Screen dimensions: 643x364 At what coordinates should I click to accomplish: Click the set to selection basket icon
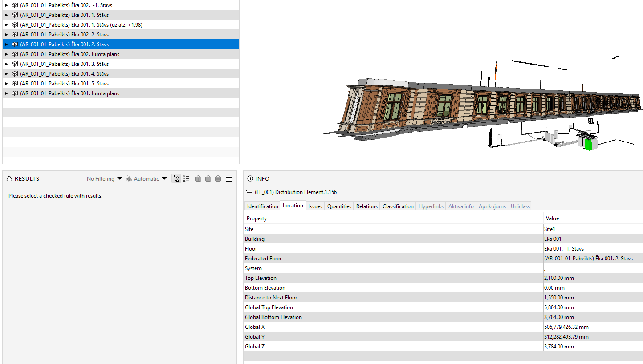tap(218, 179)
